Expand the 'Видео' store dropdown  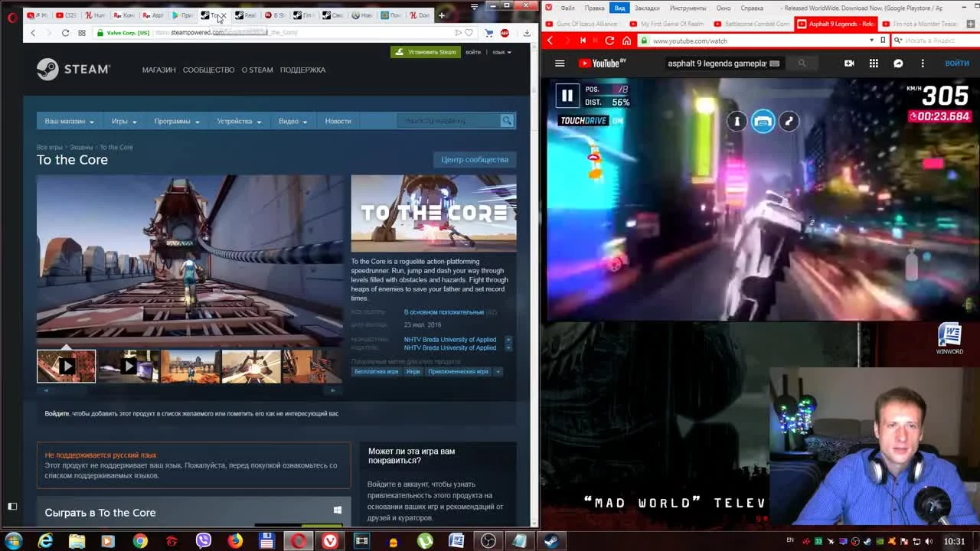[292, 121]
